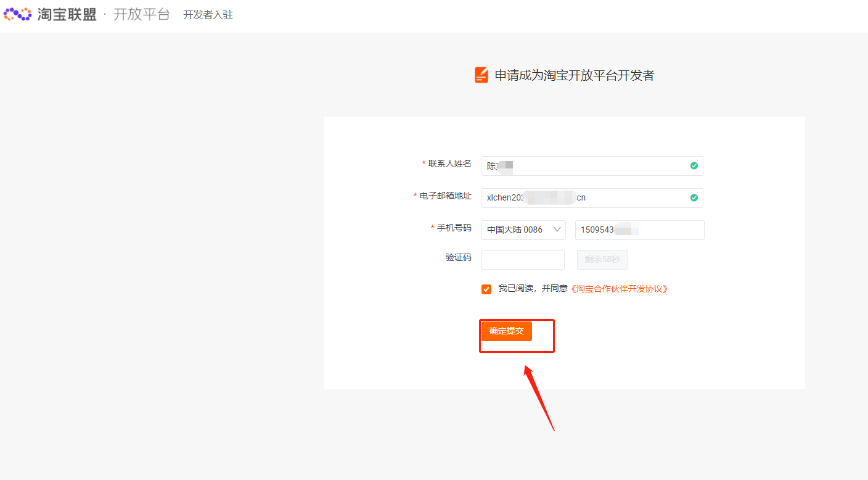Open the 开放平台 header link

pos(141,14)
